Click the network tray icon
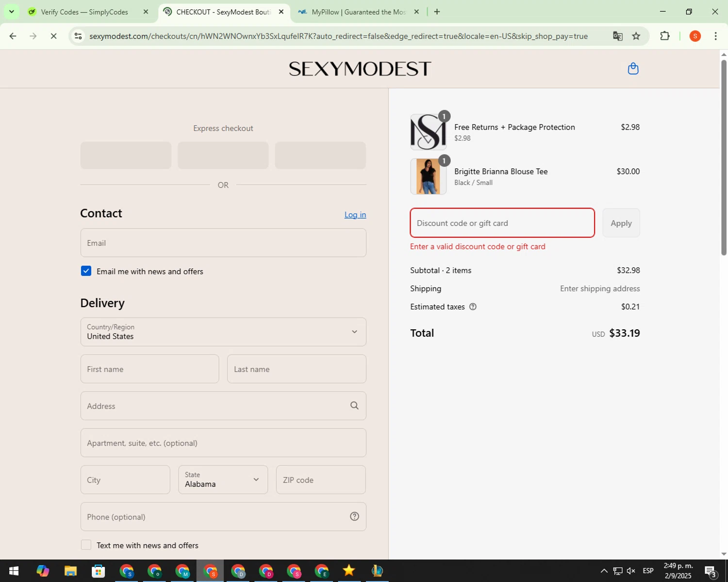This screenshot has height=582, width=728. [x=617, y=571]
